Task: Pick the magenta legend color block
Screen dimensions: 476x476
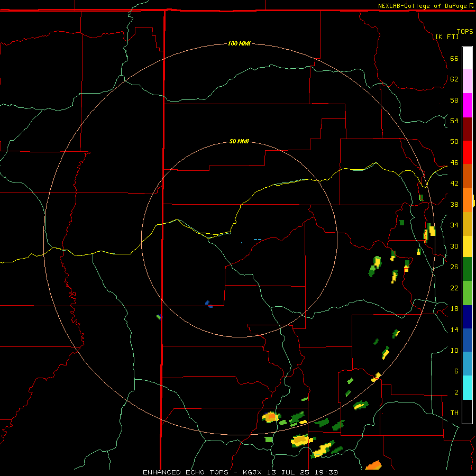Action: click(x=467, y=105)
